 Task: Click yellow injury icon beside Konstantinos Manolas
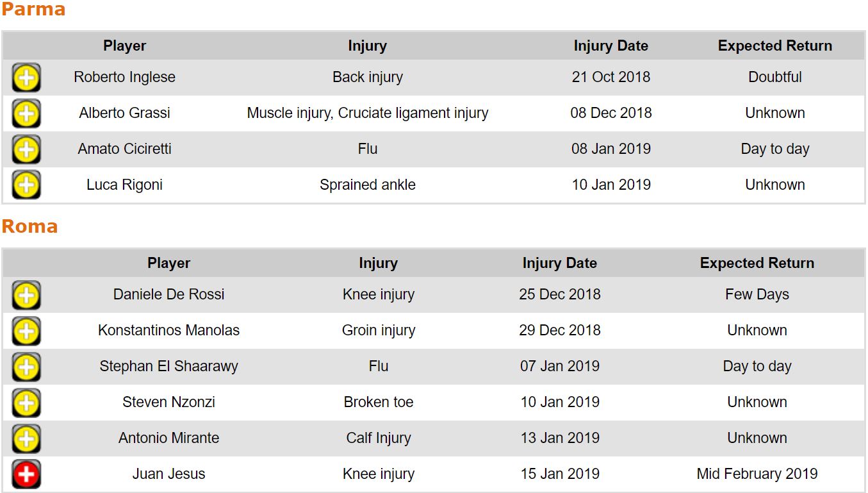[x=26, y=331]
